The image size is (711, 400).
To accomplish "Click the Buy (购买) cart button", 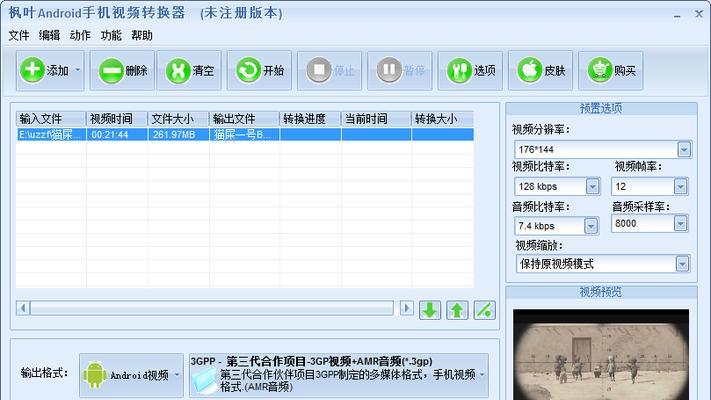I will tap(611, 71).
